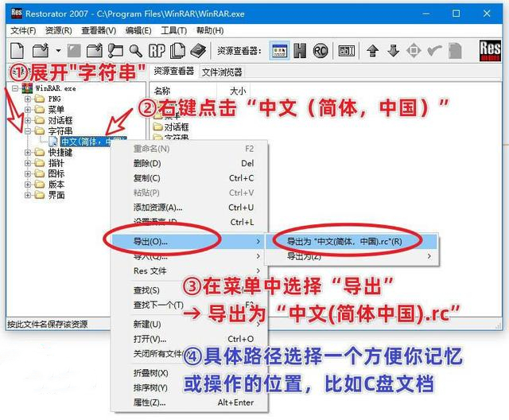Click the Open file toolbar icon
Screen dimensions: 509x420
point(41,51)
